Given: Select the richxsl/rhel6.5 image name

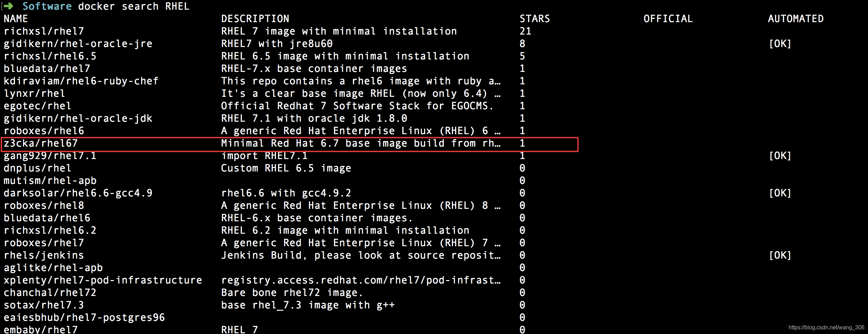Looking at the screenshot, I should tap(50, 56).
